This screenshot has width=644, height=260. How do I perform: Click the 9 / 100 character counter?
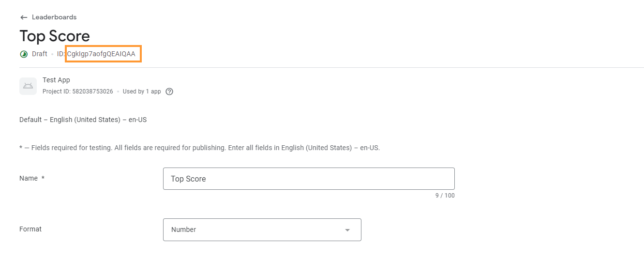445,196
